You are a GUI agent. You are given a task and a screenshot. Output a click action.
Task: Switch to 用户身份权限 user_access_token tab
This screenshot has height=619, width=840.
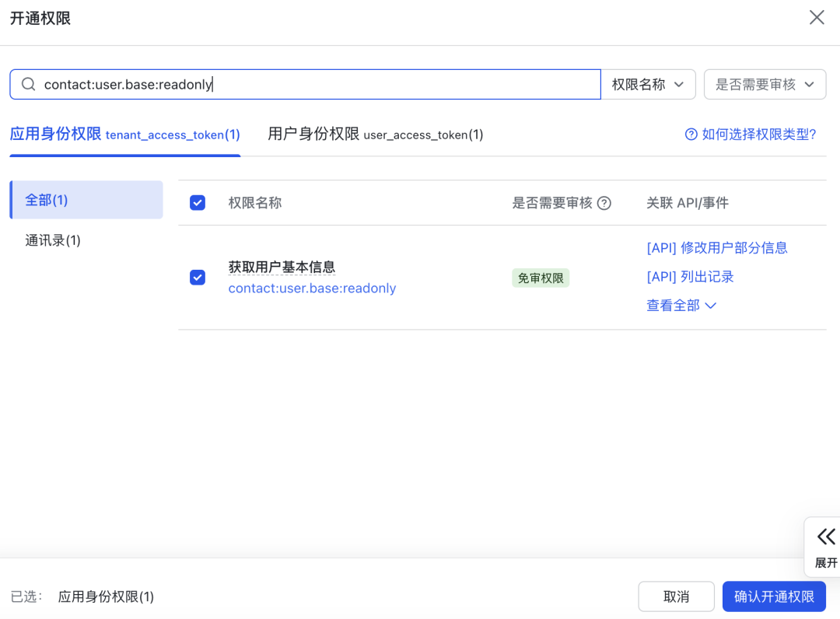(375, 134)
